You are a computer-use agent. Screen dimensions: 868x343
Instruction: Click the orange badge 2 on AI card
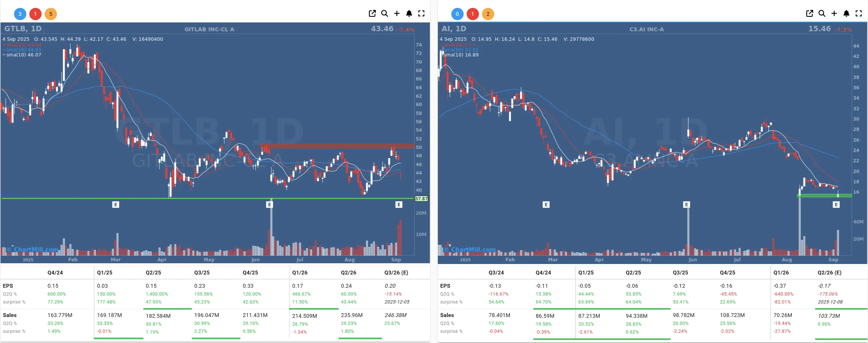[x=488, y=14]
